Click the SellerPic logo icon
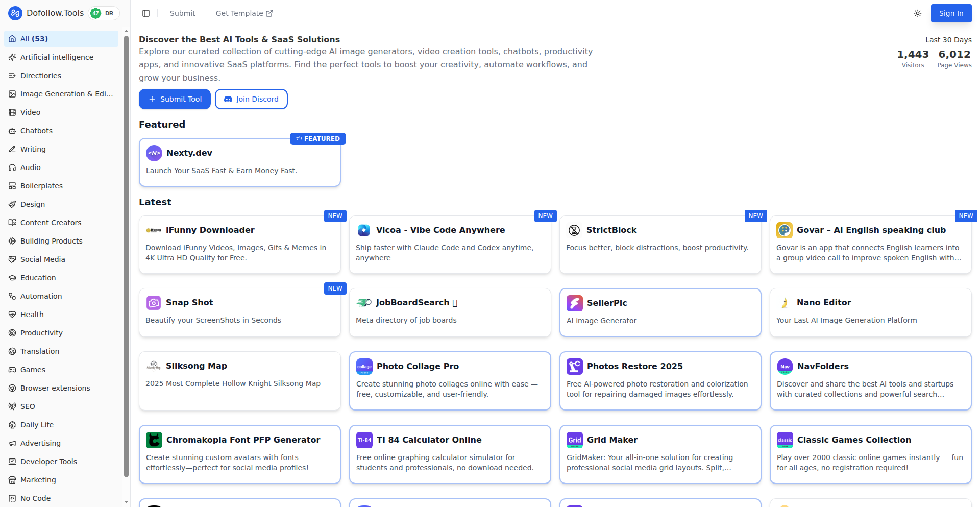This screenshot has width=980, height=507. tap(575, 303)
